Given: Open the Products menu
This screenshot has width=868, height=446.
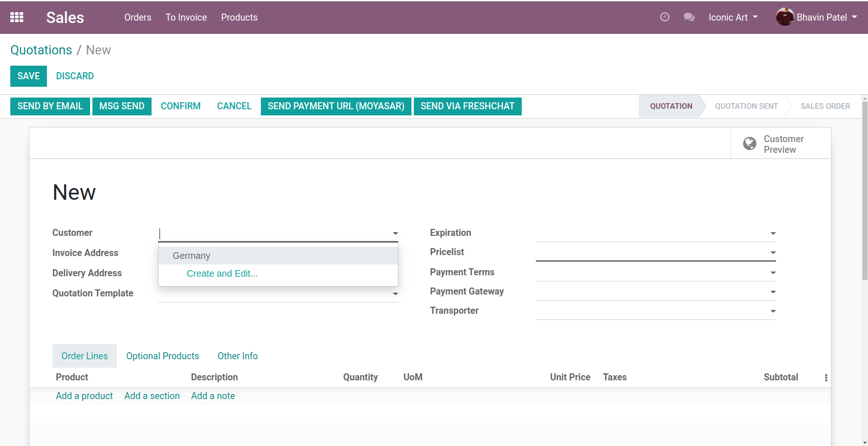Looking at the screenshot, I should (239, 17).
